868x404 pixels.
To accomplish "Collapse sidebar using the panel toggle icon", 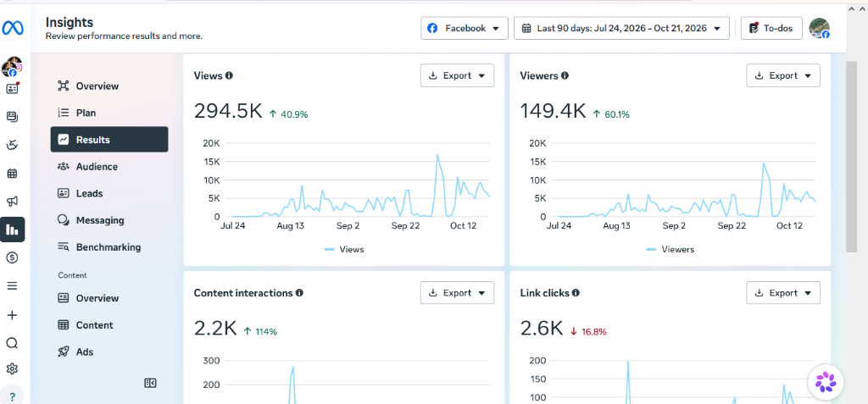I will click(x=150, y=383).
